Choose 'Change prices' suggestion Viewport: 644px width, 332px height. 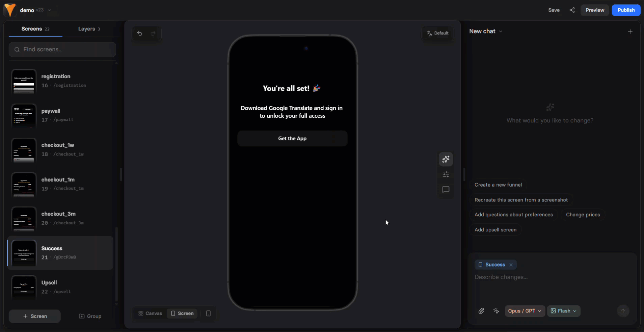(583, 215)
